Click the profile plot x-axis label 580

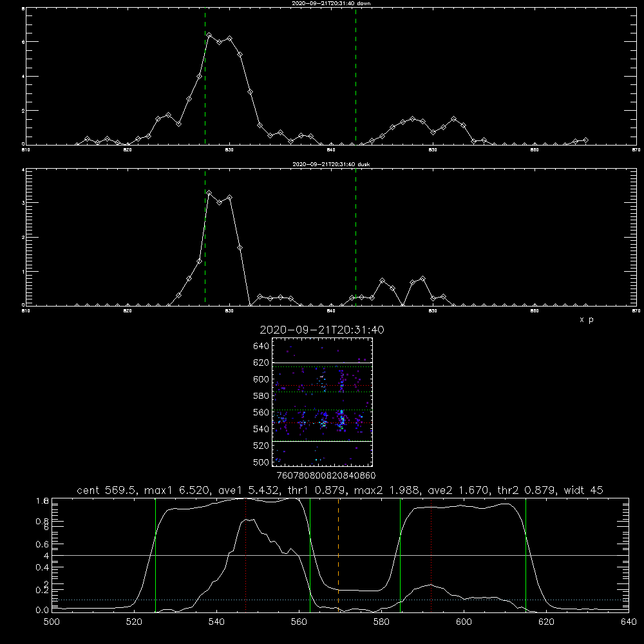click(381, 622)
